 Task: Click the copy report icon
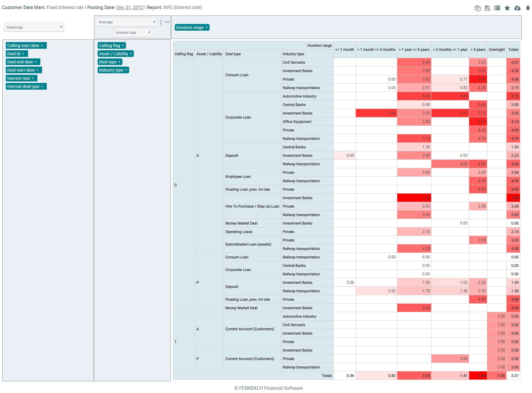477,8
